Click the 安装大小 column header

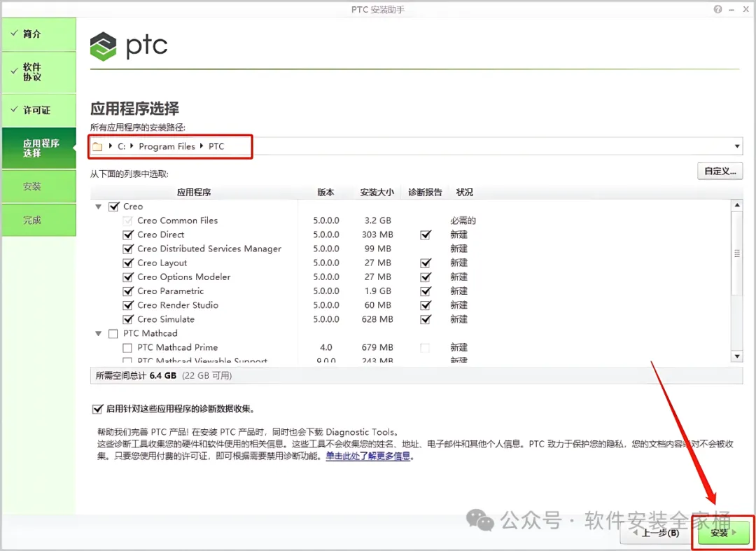(377, 193)
